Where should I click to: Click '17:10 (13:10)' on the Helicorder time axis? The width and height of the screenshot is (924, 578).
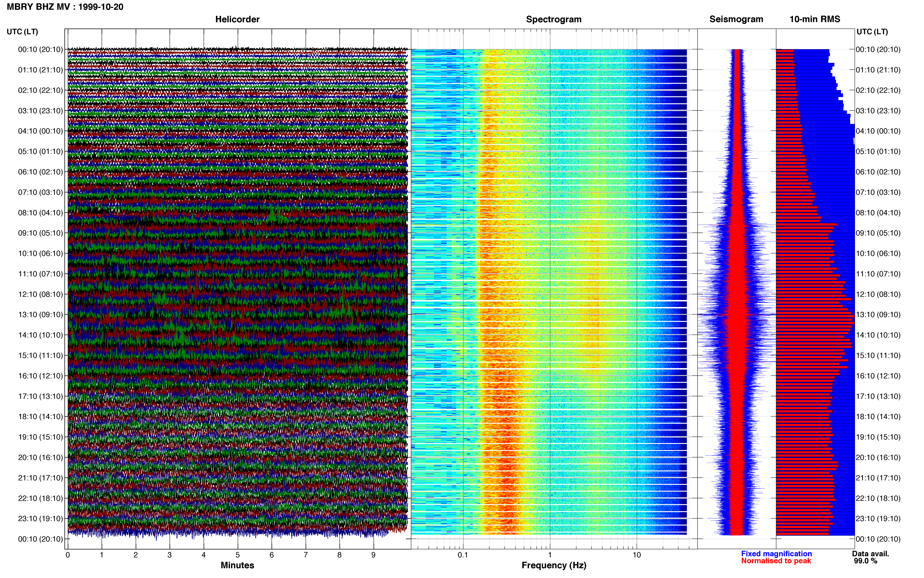coord(41,396)
